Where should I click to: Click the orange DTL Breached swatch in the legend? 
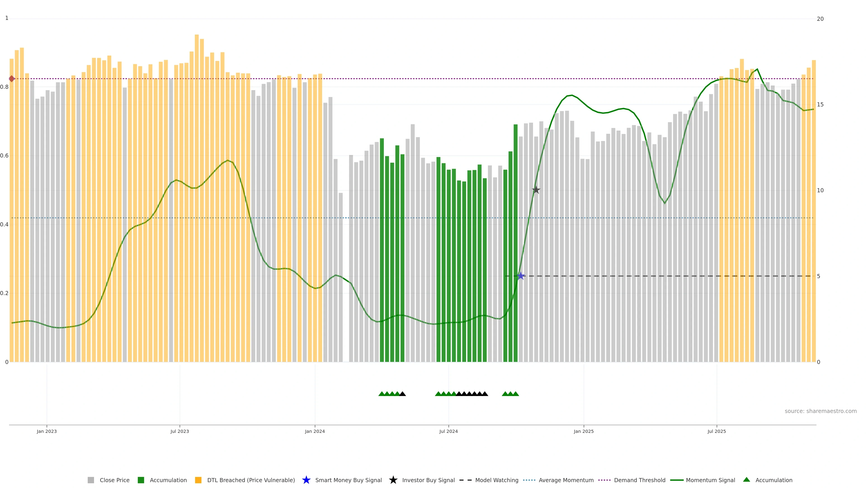(x=198, y=480)
